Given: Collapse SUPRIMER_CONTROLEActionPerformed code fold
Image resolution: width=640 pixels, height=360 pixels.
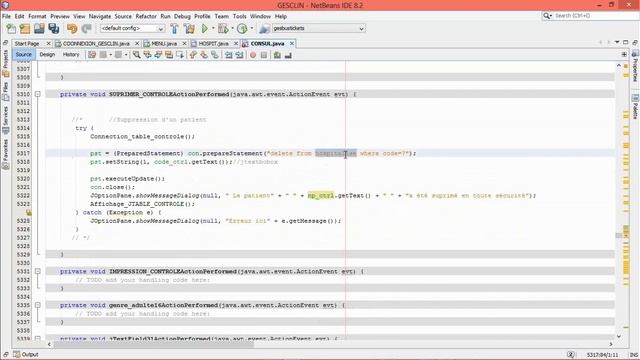Looking at the screenshot, I should (x=38, y=94).
